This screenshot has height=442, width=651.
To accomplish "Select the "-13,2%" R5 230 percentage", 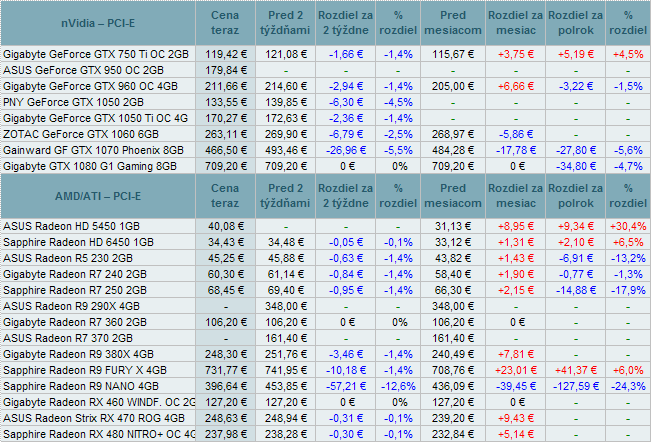I will [628, 258].
